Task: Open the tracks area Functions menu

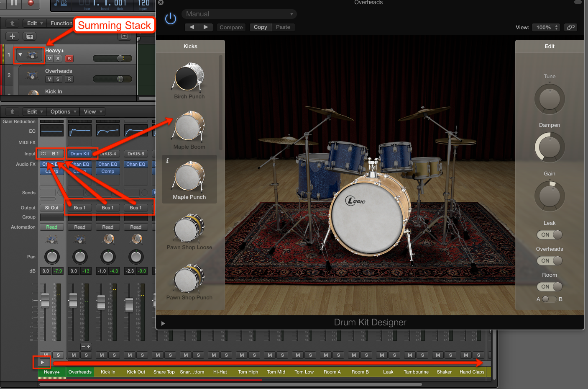Action: (x=61, y=23)
